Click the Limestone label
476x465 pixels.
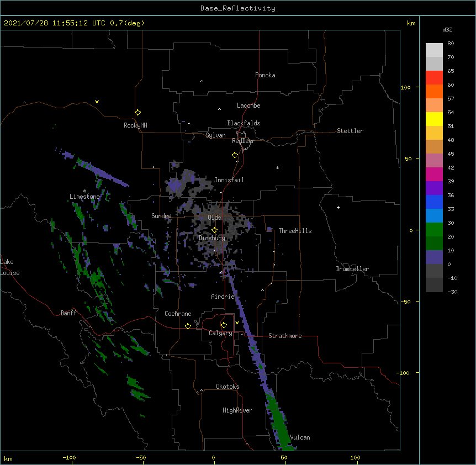(84, 197)
